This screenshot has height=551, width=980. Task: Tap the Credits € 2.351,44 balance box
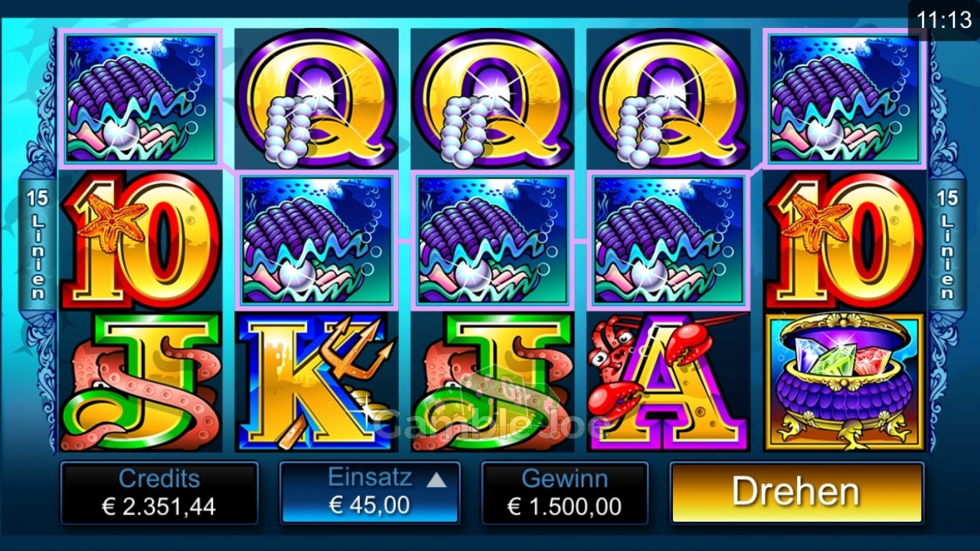[159, 493]
